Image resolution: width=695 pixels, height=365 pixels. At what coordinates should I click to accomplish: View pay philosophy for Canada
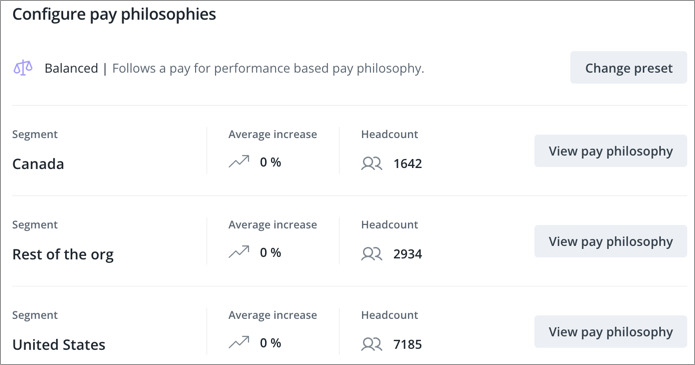coord(610,151)
